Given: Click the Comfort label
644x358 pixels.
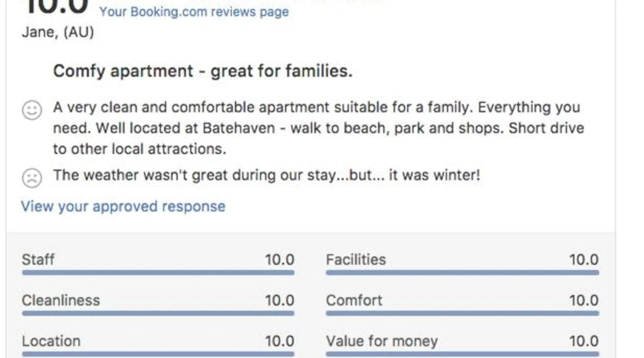Looking at the screenshot, I should coord(354,300).
